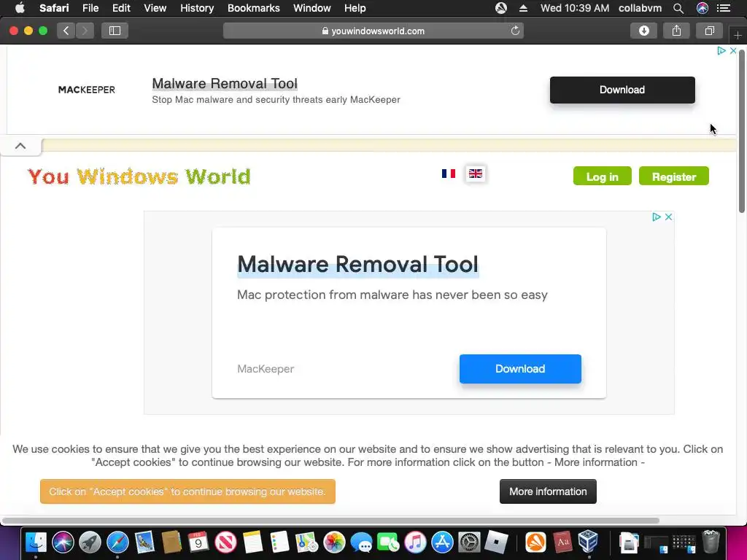Open a new tab with plus button

point(738,35)
